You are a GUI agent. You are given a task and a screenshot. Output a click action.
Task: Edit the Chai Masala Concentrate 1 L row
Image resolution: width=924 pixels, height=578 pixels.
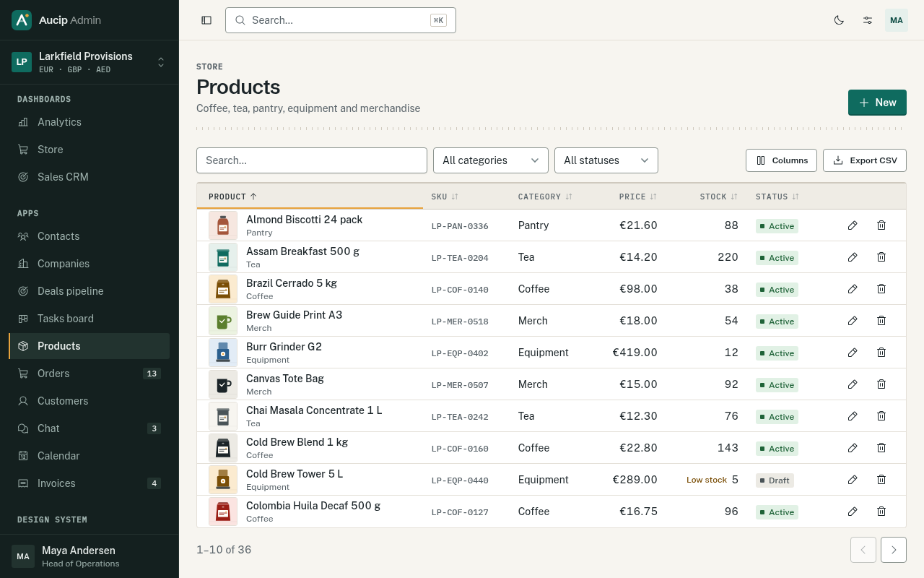point(853,416)
